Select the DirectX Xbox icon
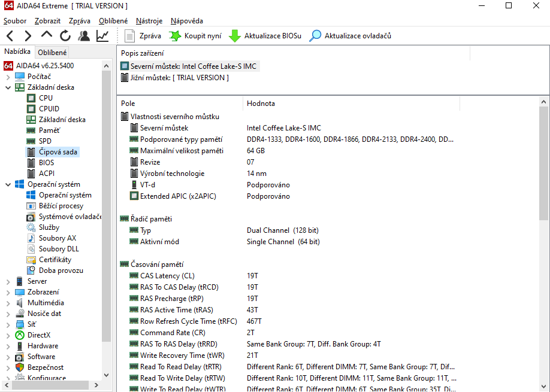The height and width of the screenshot is (392, 550). (20, 335)
